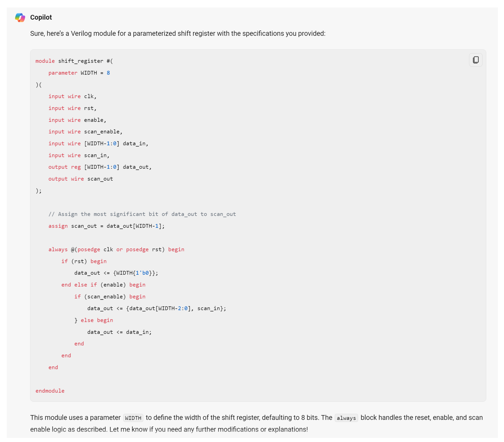Click the 'output reg' data_out declaration
This screenshot has height=442, width=504.
(100, 167)
